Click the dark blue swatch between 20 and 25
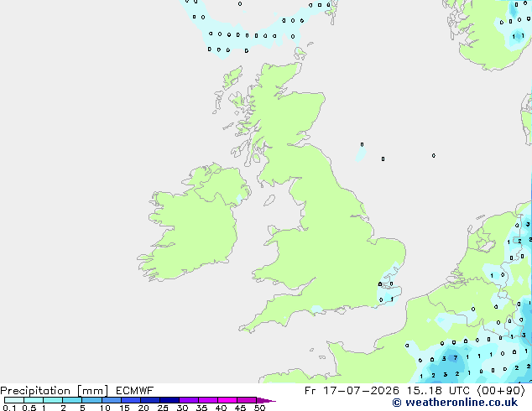The image size is (532, 411). 149,400
